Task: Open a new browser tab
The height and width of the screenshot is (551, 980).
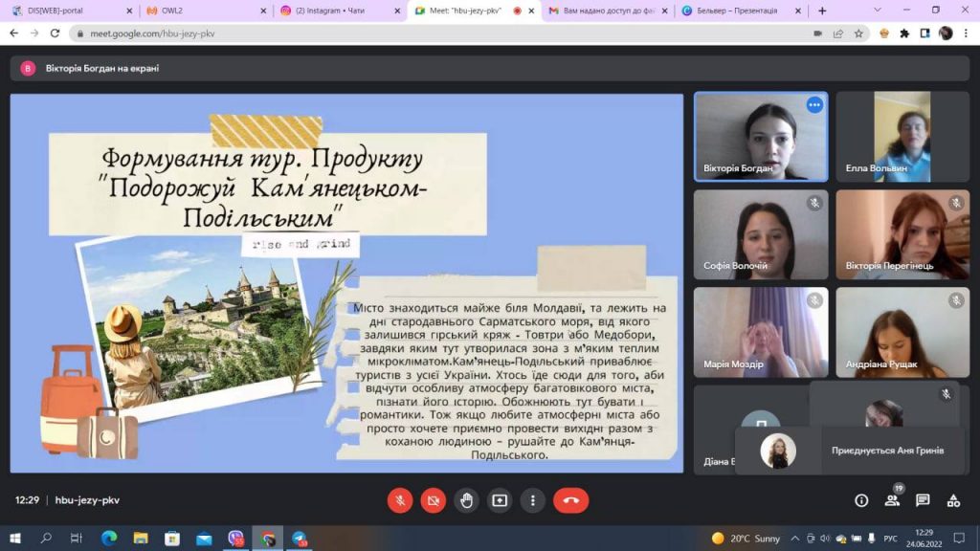Action: [x=822, y=11]
